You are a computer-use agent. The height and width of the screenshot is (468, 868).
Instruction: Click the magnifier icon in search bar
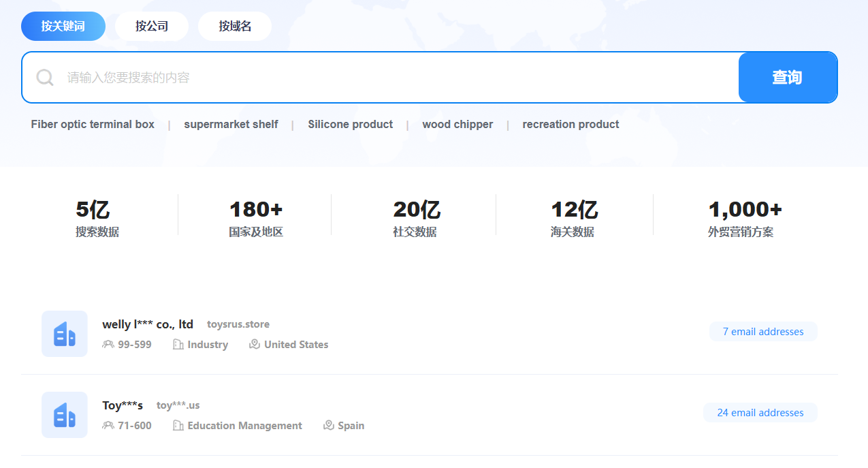[45, 78]
